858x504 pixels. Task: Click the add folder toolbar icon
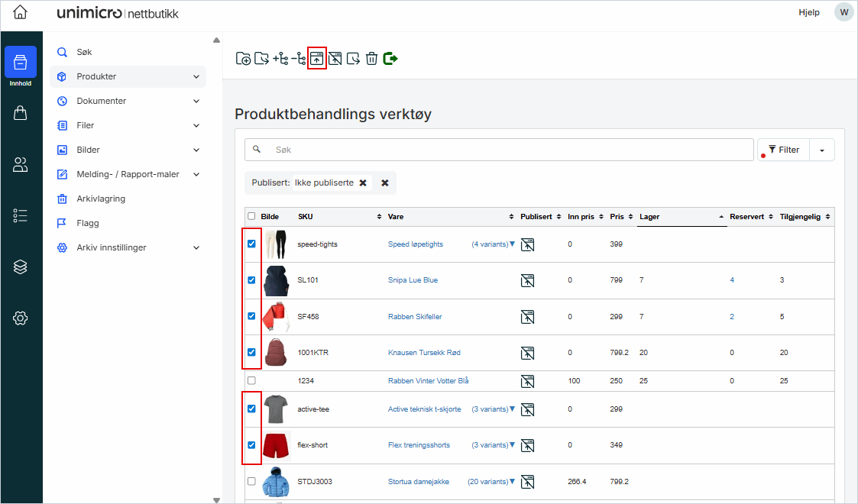click(243, 58)
